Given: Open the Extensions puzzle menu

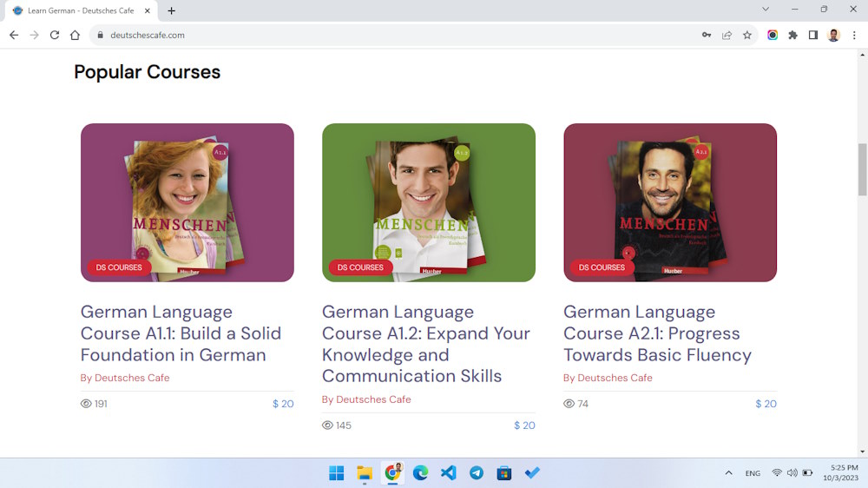Looking at the screenshot, I should 792,35.
